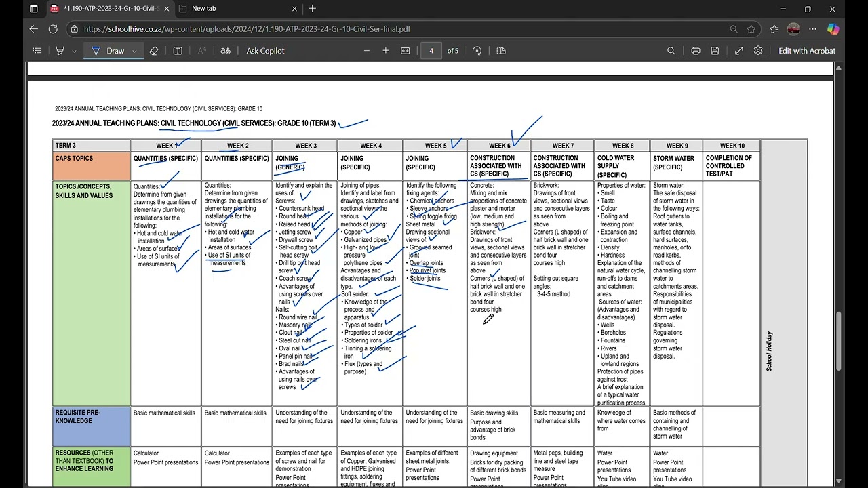
Task: Save the PDF document
Action: [715, 51]
